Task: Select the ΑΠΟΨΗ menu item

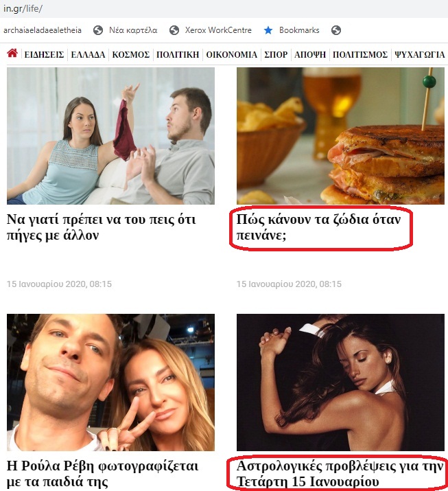Action: coord(310,54)
